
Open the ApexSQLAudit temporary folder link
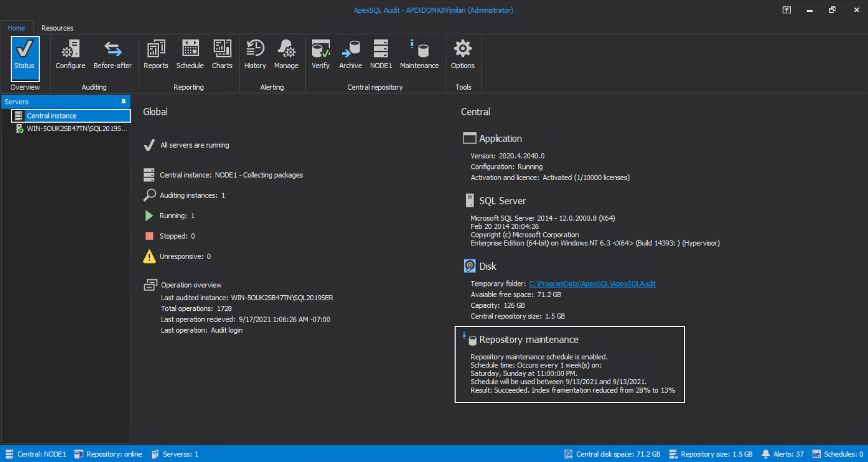coord(592,283)
